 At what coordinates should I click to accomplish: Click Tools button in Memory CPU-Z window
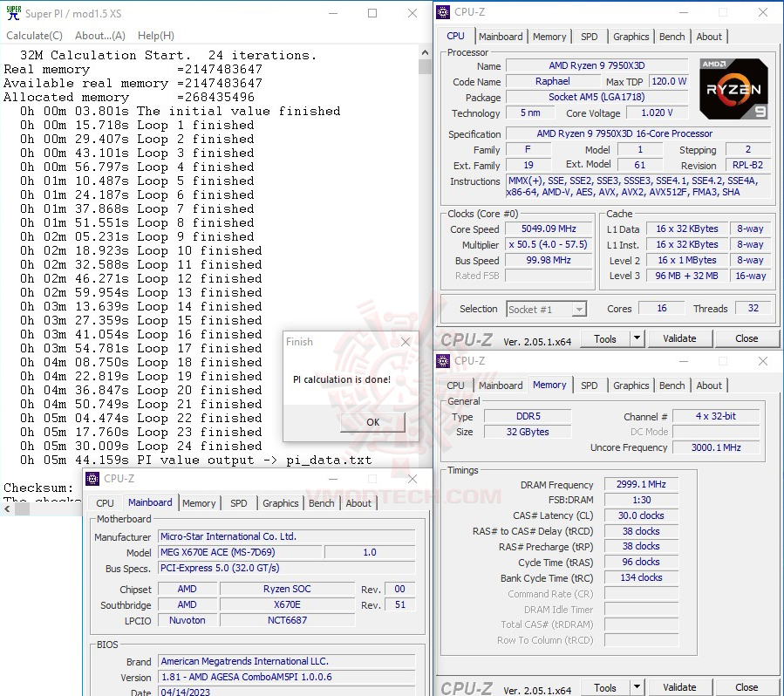point(605,687)
